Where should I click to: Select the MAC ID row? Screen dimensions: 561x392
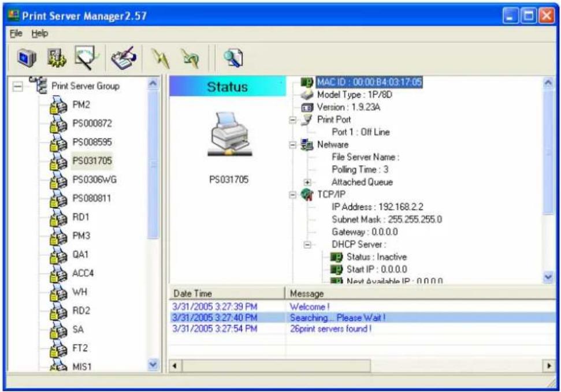coord(369,82)
